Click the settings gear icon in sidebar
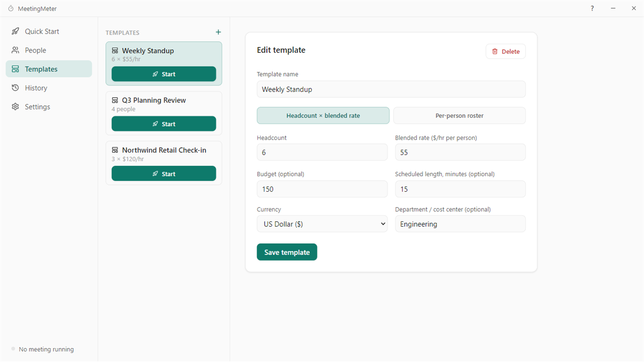This screenshot has width=644, height=362. click(16, 107)
